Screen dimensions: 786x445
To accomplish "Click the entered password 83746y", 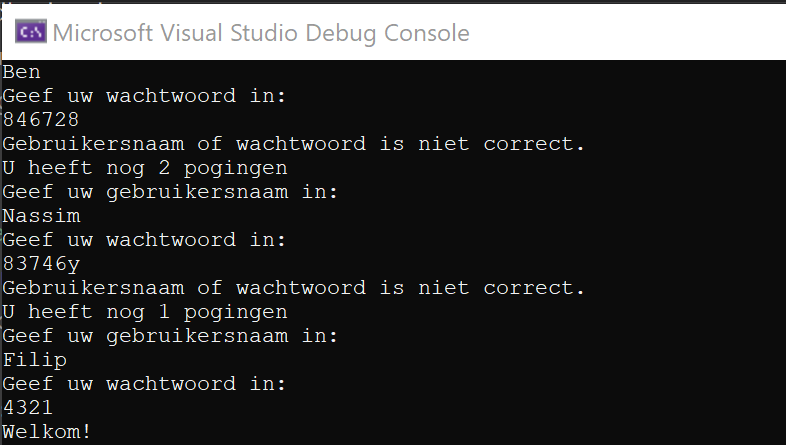I will tap(40, 264).
